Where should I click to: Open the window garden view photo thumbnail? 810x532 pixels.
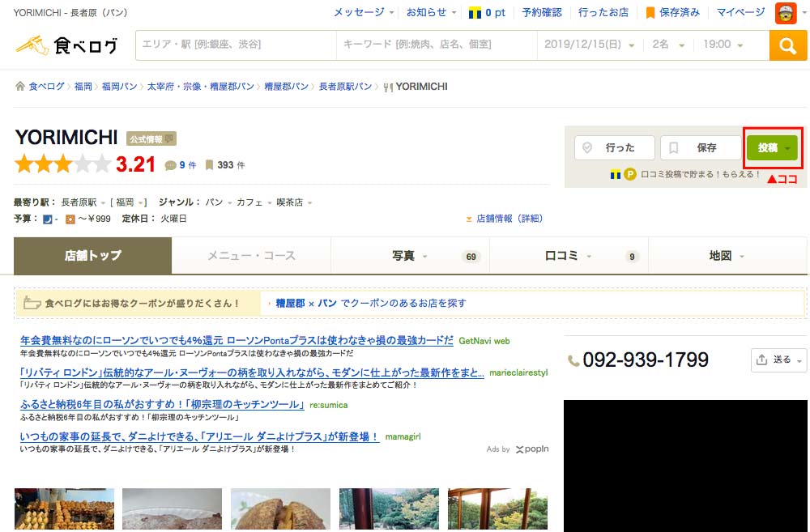point(497,509)
